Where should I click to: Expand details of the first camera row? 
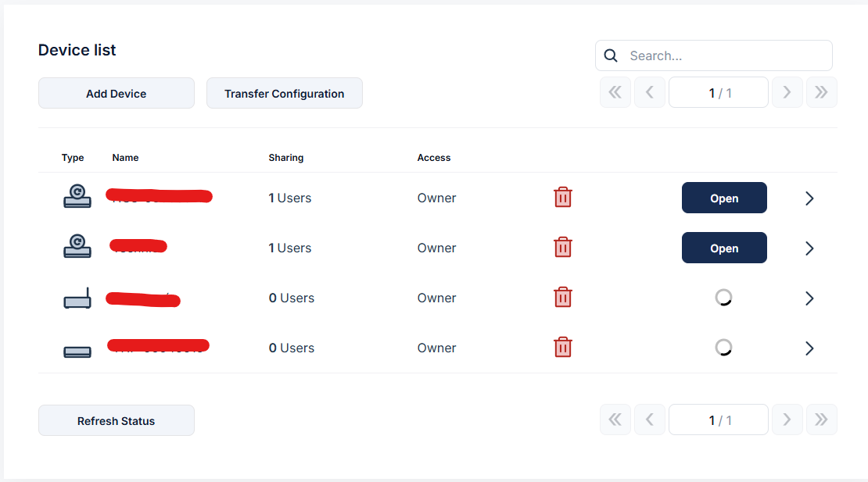click(x=809, y=198)
